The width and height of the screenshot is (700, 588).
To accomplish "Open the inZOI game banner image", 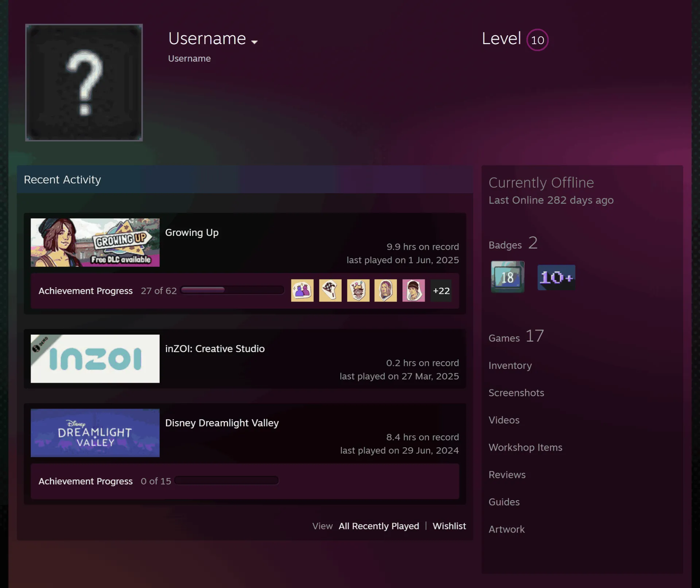I will pos(95,359).
